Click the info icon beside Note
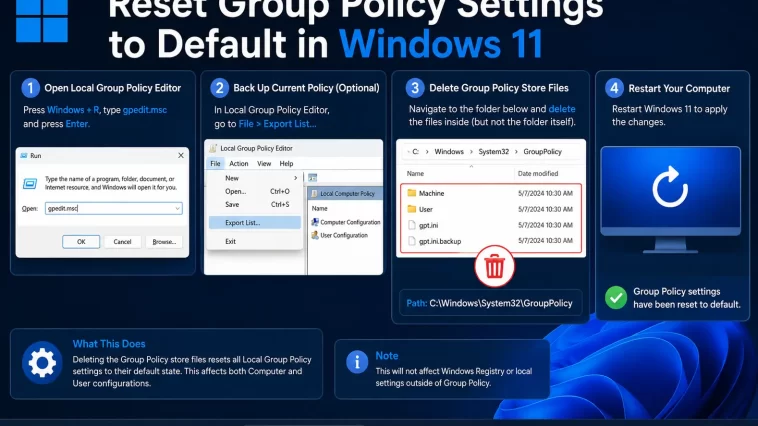The width and height of the screenshot is (758, 426). [357, 362]
